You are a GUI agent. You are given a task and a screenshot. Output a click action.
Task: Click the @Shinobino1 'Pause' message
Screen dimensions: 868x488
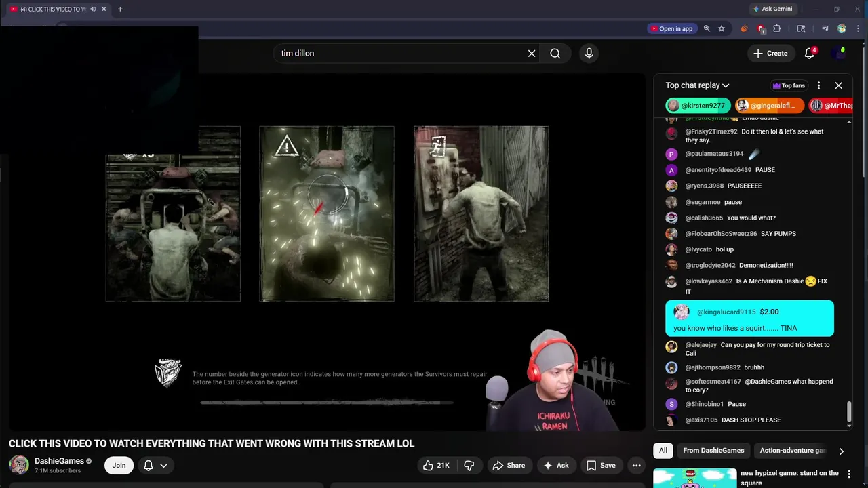point(749,404)
